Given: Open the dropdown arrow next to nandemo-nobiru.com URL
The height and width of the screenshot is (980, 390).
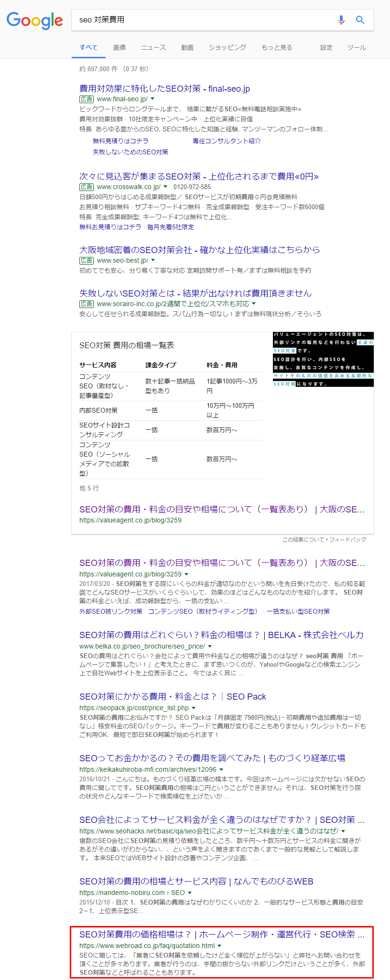Looking at the screenshot, I should [x=190, y=893].
